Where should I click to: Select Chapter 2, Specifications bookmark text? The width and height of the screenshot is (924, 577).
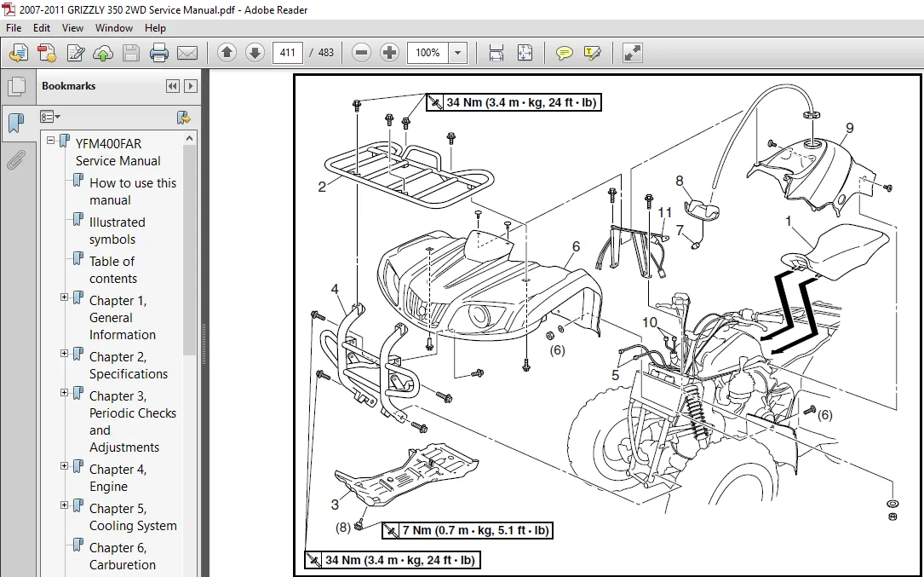(x=129, y=365)
